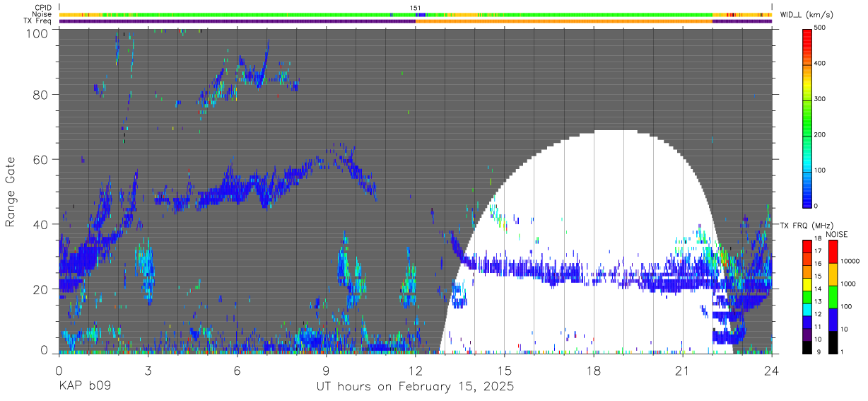Click the 13 tick on TX FRQ legend
Screen dimensions: 868x401
click(819, 302)
